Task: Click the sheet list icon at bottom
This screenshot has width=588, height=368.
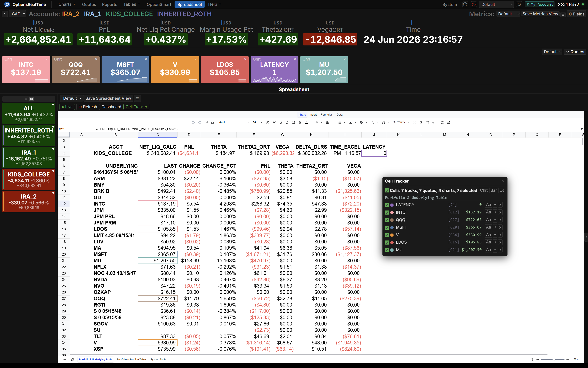Action: click(x=72, y=360)
